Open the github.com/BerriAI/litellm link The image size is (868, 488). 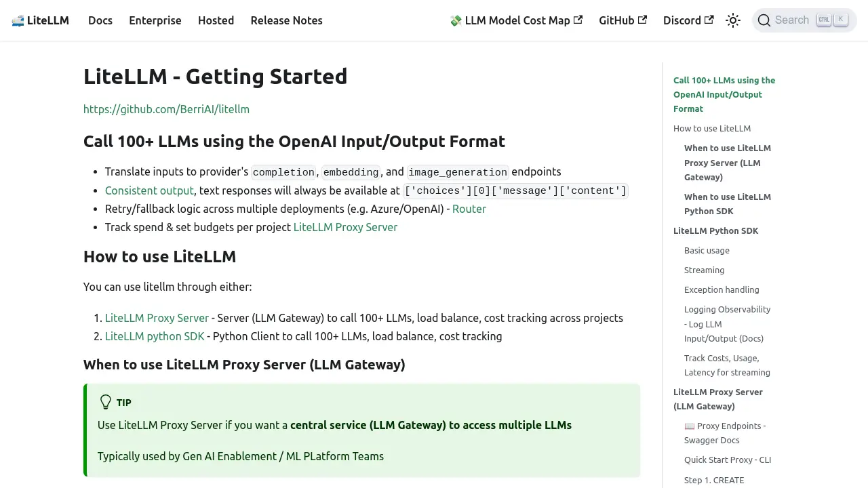(x=166, y=109)
